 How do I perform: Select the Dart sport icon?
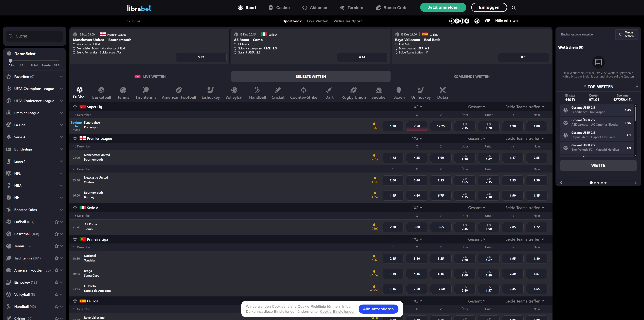point(329,90)
